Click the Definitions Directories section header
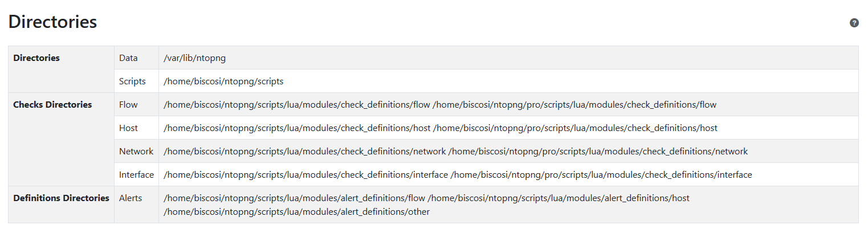 [x=61, y=198]
